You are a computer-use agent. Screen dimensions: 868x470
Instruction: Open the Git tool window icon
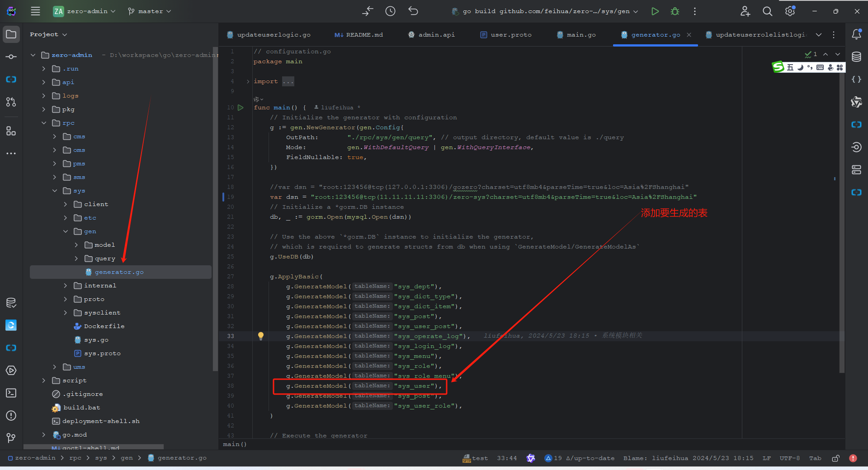click(x=11, y=437)
